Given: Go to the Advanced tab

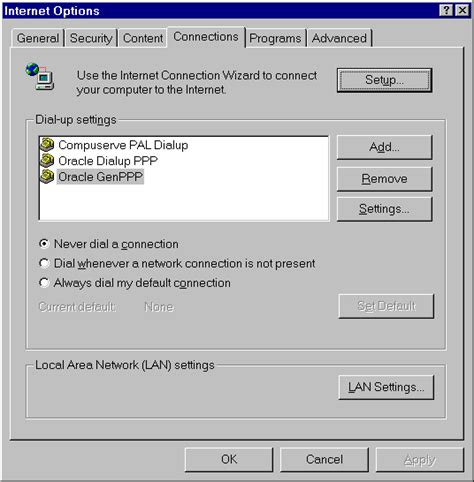Looking at the screenshot, I should click(x=339, y=38).
